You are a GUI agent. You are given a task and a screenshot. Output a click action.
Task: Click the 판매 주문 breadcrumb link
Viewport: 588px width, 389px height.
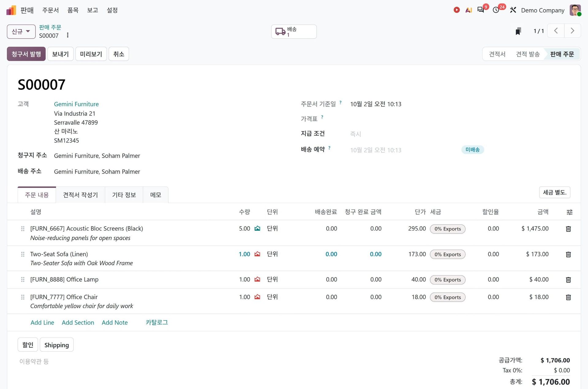point(50,27)
